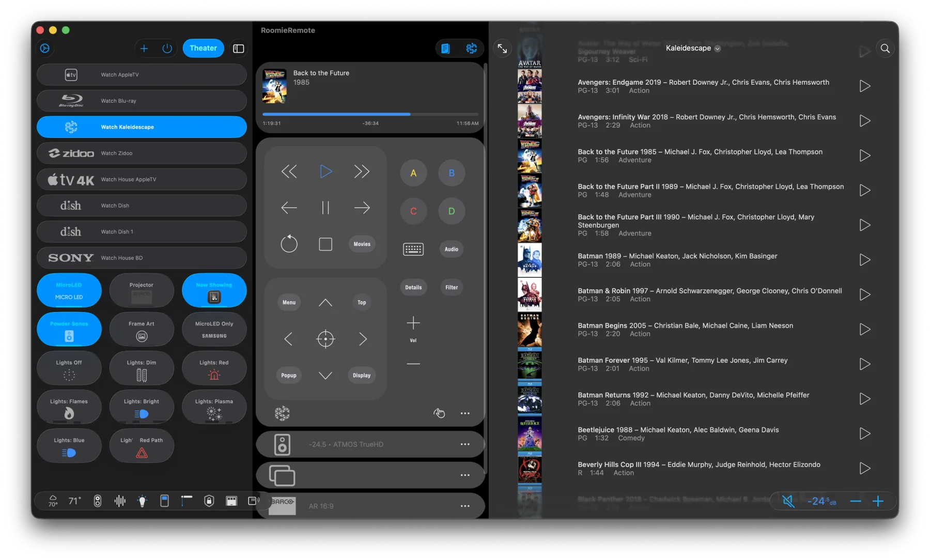930x560 pixels.
Task: Click the Movies button on remote
Action: coord(362,244)
